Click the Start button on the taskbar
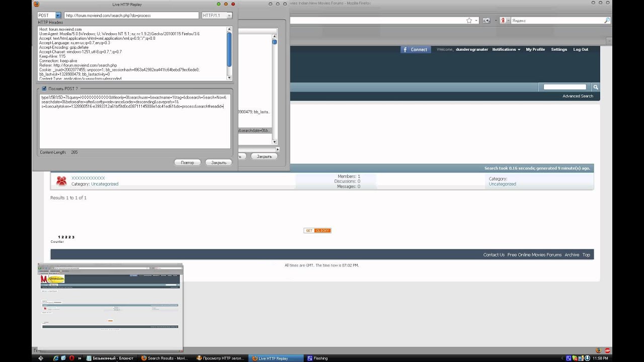 [x=41, y=358]
